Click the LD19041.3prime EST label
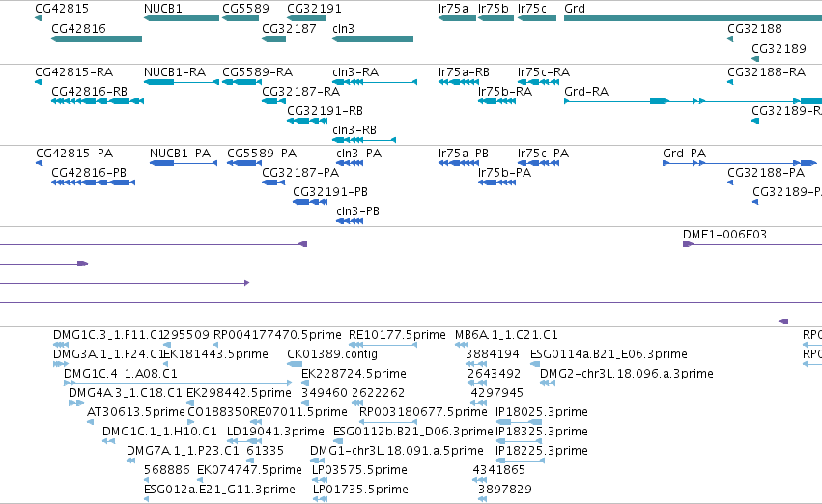822x504 pixels. 275,432
